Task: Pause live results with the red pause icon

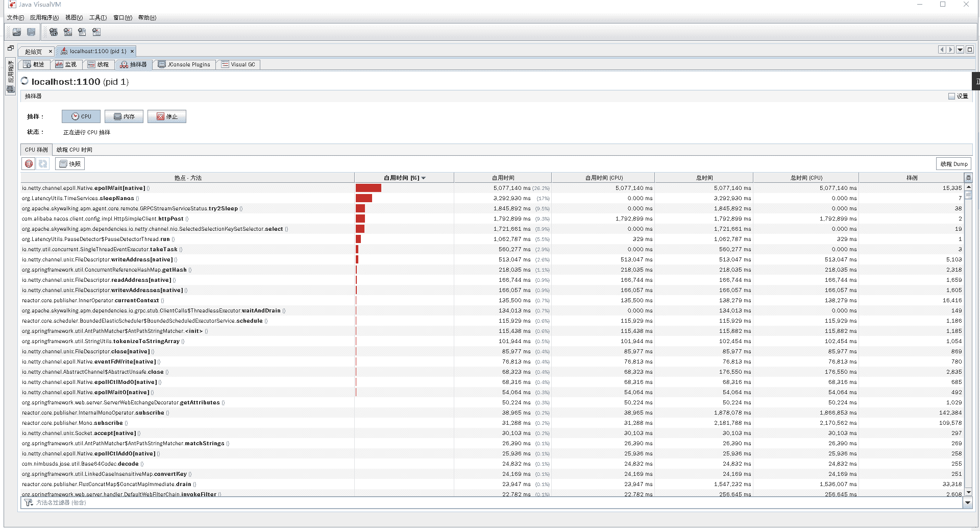Action: (29, 164)
